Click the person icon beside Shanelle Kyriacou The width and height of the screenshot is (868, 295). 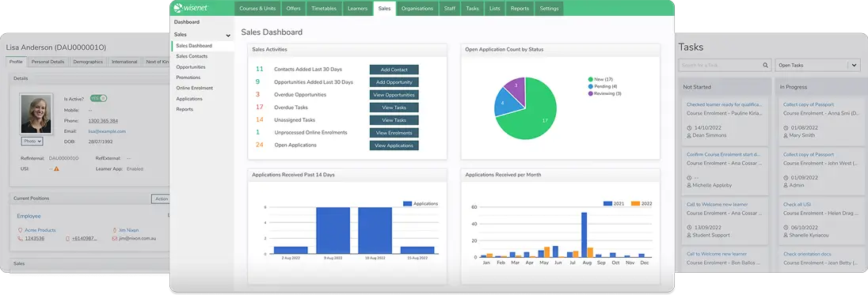click(786, 236)
